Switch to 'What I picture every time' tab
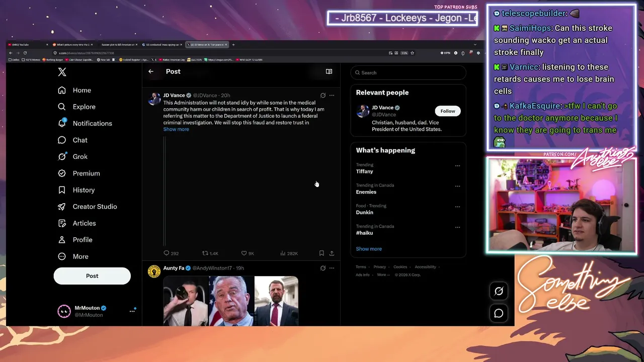Screen dimensions: 644x362 [x=73, y=45]
